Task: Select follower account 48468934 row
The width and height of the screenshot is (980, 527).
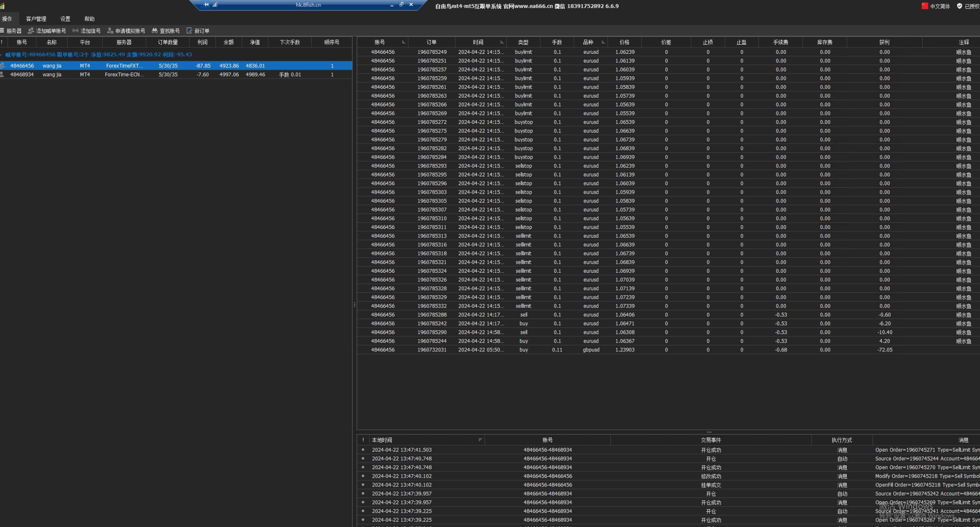Action: point(161,75)
